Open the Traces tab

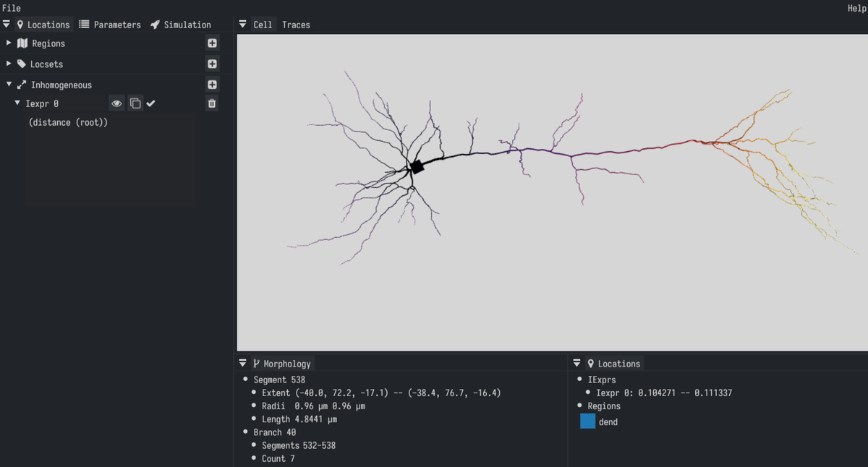pos(296,25)
